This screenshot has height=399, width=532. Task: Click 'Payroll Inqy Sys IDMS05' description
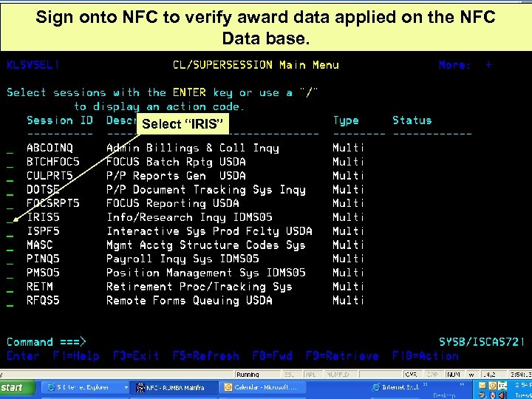point(183,259)
